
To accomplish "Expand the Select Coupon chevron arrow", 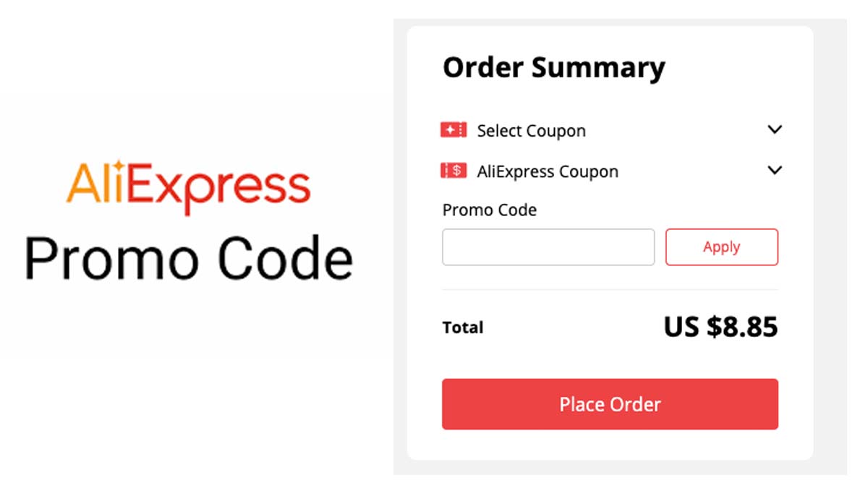I will [x=775, y=130].
